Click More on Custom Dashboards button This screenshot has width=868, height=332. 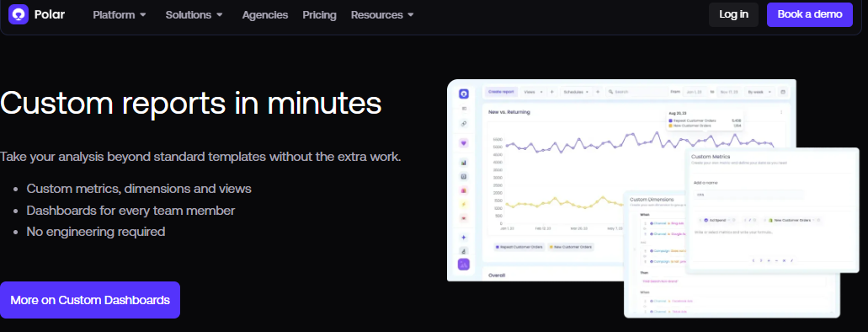pos(90,300)
